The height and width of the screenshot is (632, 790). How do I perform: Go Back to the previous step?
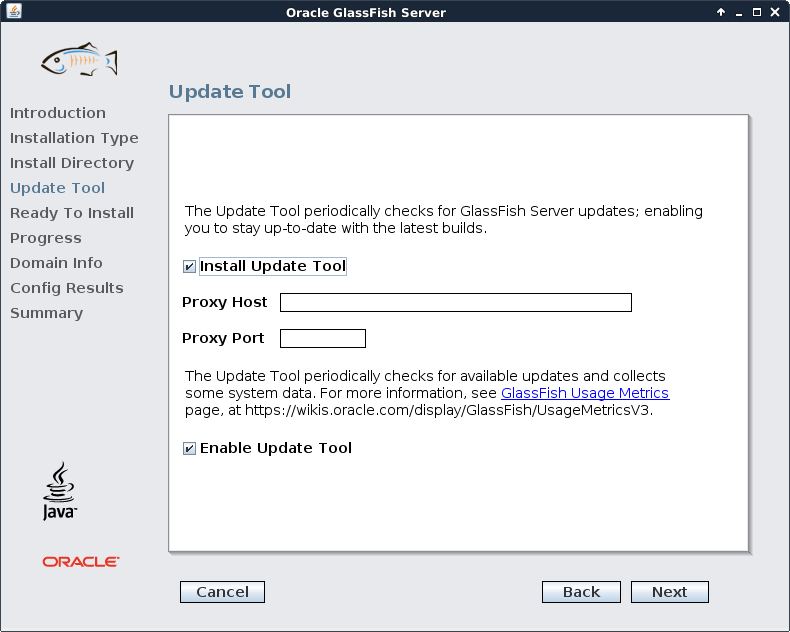click(x=581, y=592)
